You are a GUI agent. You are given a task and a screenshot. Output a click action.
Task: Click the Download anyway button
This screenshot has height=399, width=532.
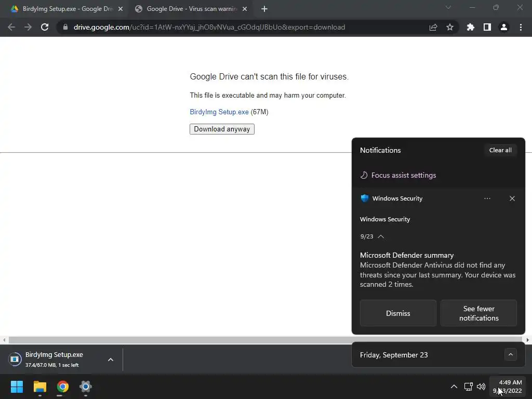(x=222, y=129)
